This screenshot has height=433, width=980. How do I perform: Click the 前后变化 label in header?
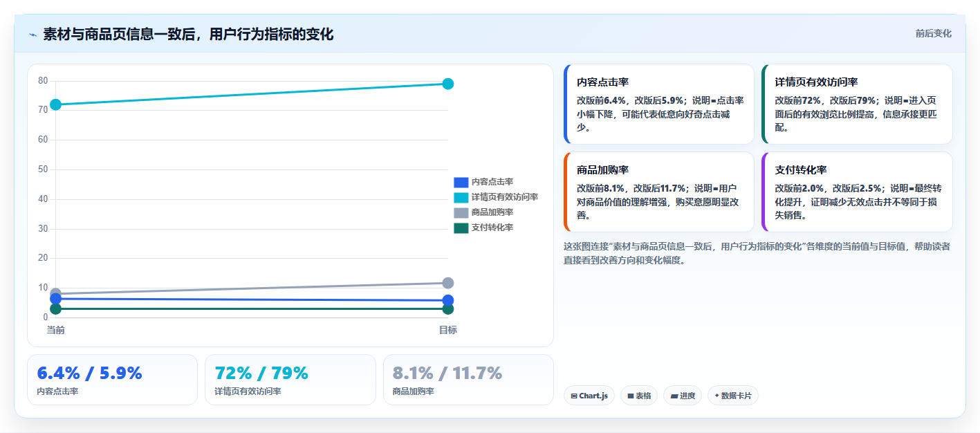933,33
